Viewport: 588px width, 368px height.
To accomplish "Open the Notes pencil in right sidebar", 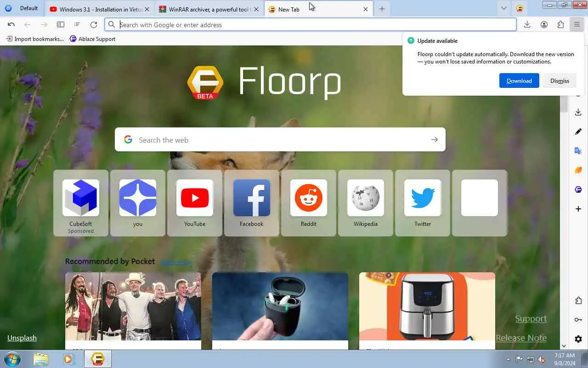I will 578,132.
